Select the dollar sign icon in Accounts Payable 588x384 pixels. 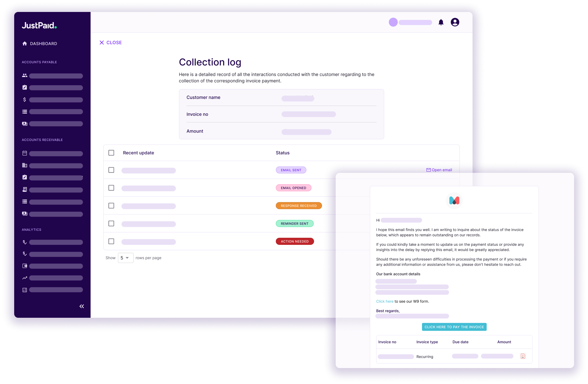click(25, 100)
